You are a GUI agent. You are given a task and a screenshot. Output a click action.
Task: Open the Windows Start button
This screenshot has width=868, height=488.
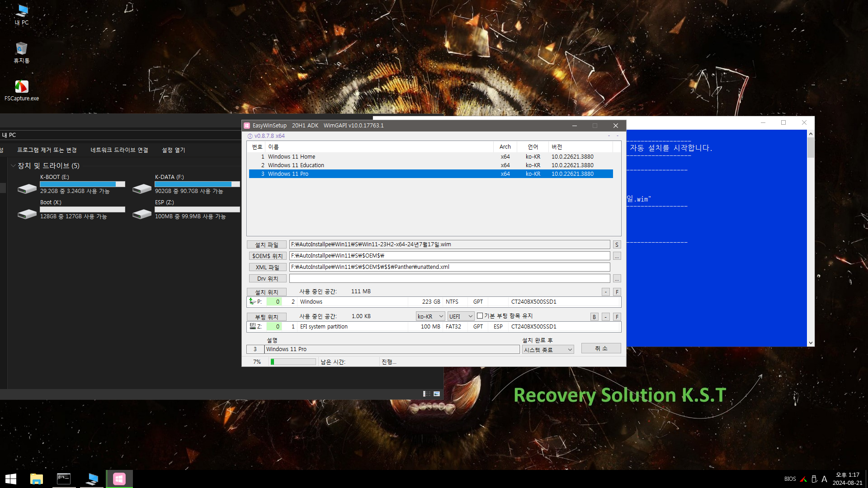point(11,479)
